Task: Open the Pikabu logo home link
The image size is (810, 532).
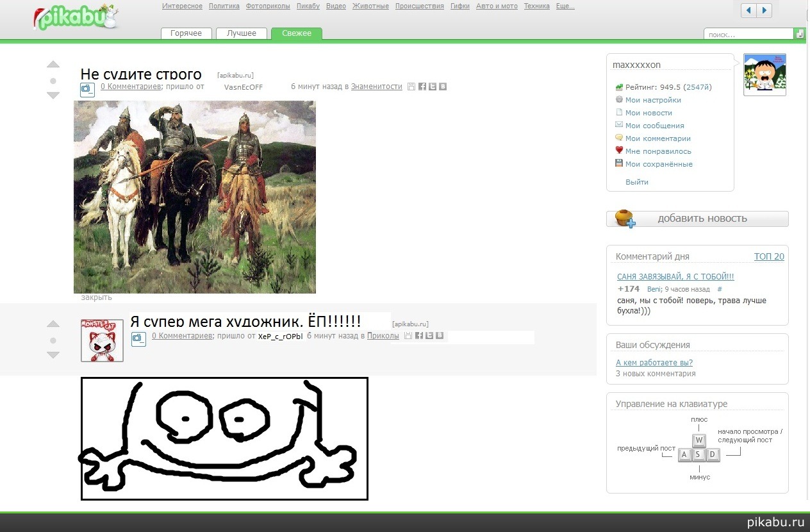Action: tap(76, 19)
